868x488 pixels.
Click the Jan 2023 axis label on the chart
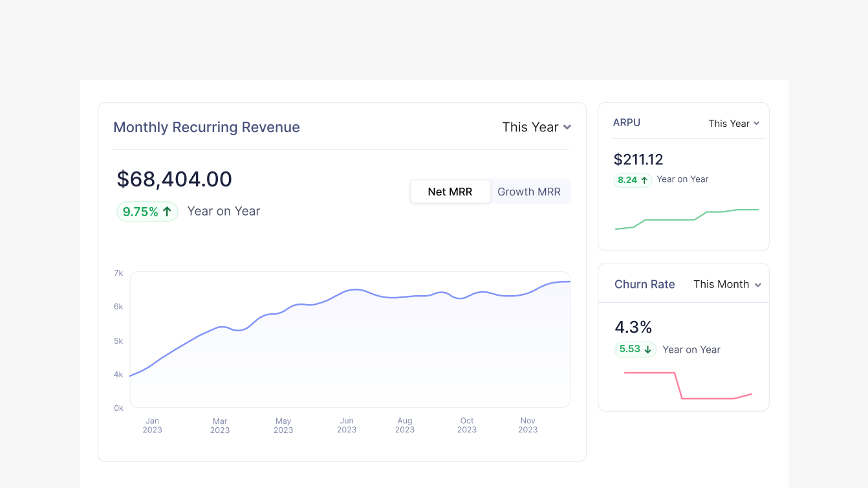click(x=152, y=425)
